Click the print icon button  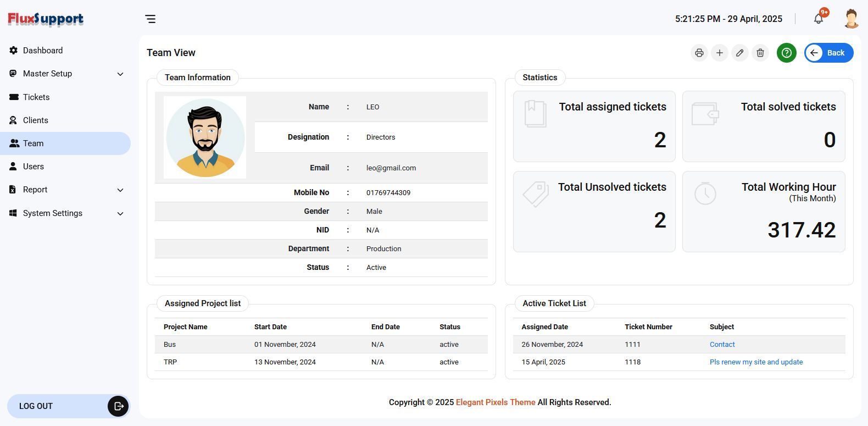click(x=699, y=53)
